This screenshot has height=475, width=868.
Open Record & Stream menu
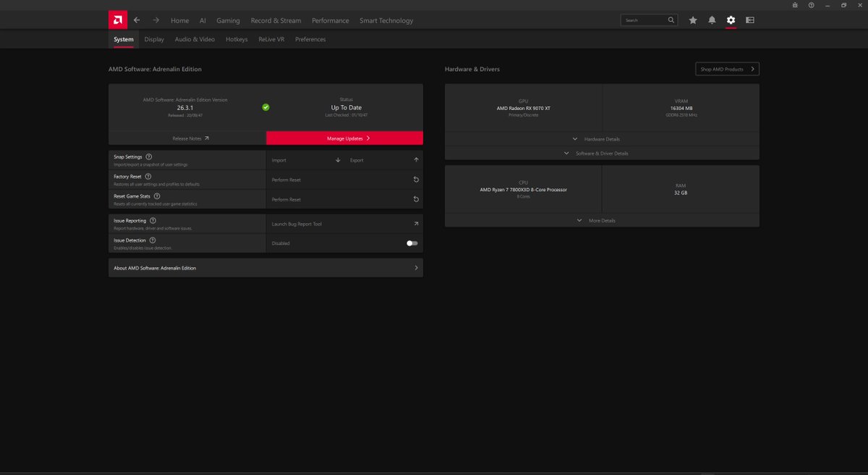point(276,20)
